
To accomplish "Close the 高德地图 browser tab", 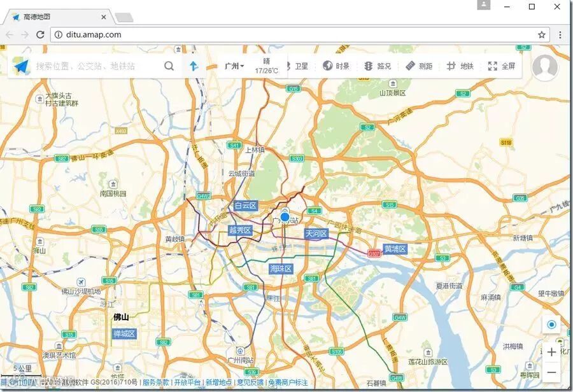I will pos(103,17).
